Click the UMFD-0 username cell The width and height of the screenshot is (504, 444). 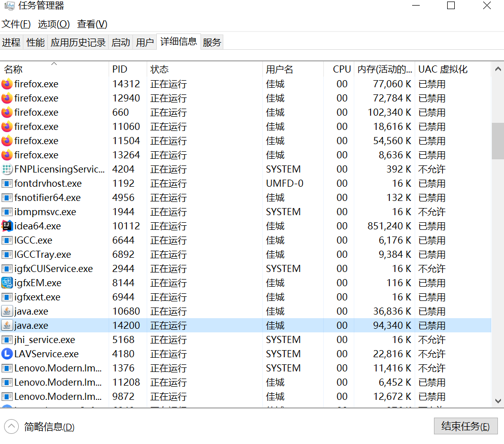284,184
